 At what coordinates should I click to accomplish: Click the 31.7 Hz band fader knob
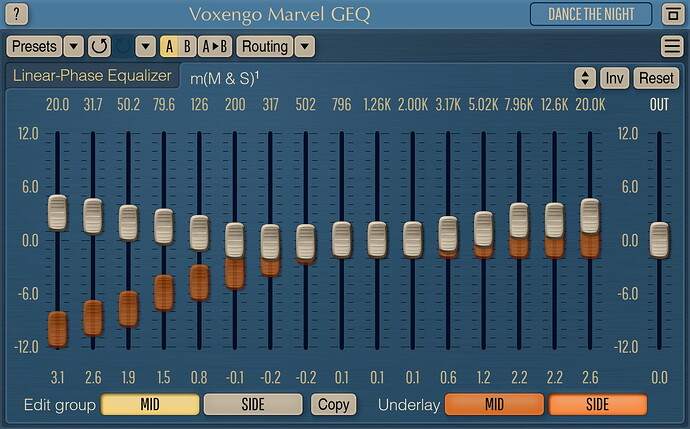point(93,216)
